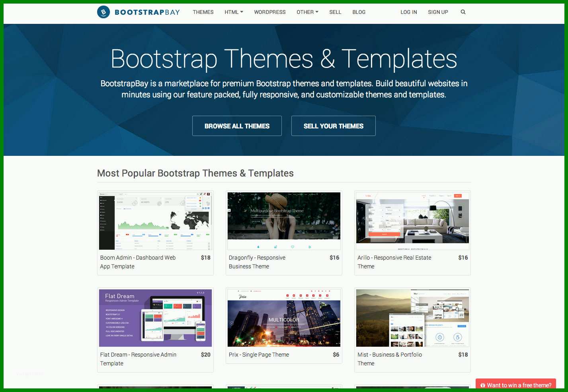Image resolution: width=568 pixels, height=392 pixels.
Task: Open the Arillo real estate thumbnail
Action: pyautogui.click(x=412, y=221)
